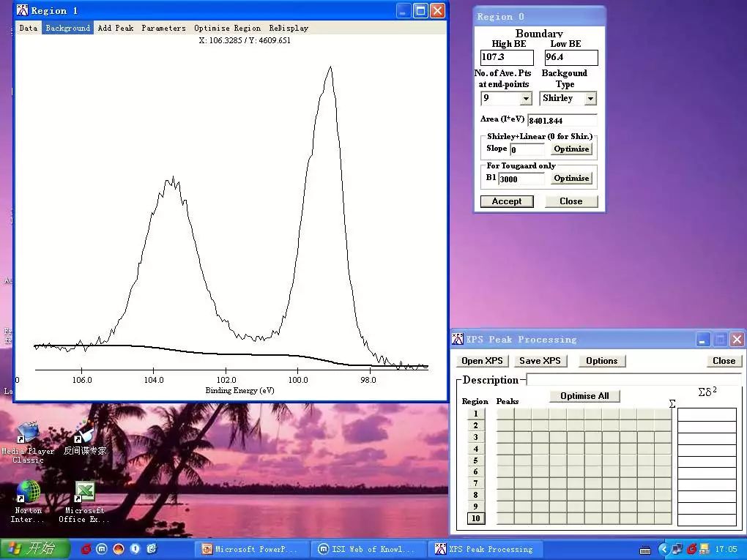747x560 pixels.
Task: Launch the Microsoft Office Excel desktop shortcut
Action: point(84,502)
